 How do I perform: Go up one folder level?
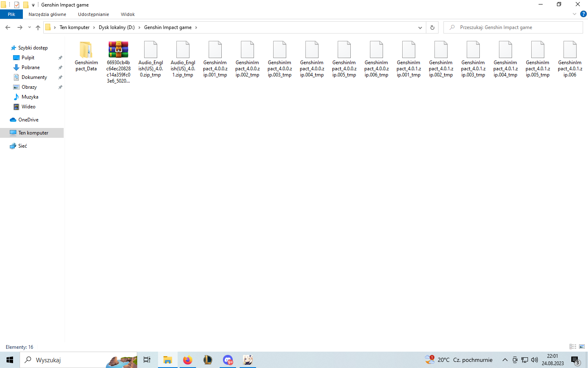pyautogui.click(x=38, y=27)
